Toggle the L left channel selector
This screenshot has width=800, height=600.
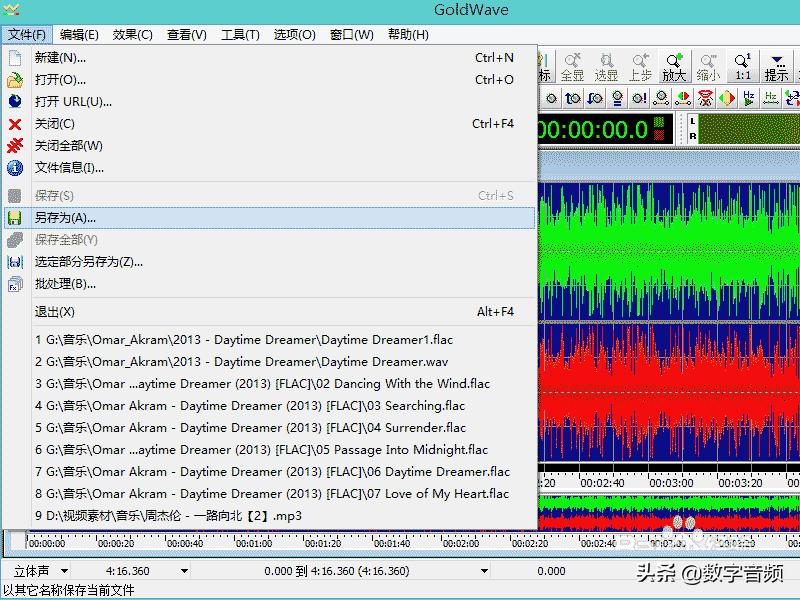692,120
